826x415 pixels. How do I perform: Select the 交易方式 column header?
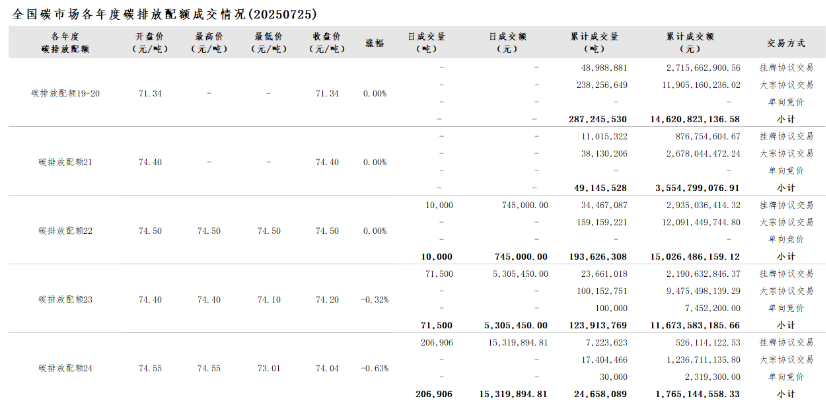(x=786, y=42)
